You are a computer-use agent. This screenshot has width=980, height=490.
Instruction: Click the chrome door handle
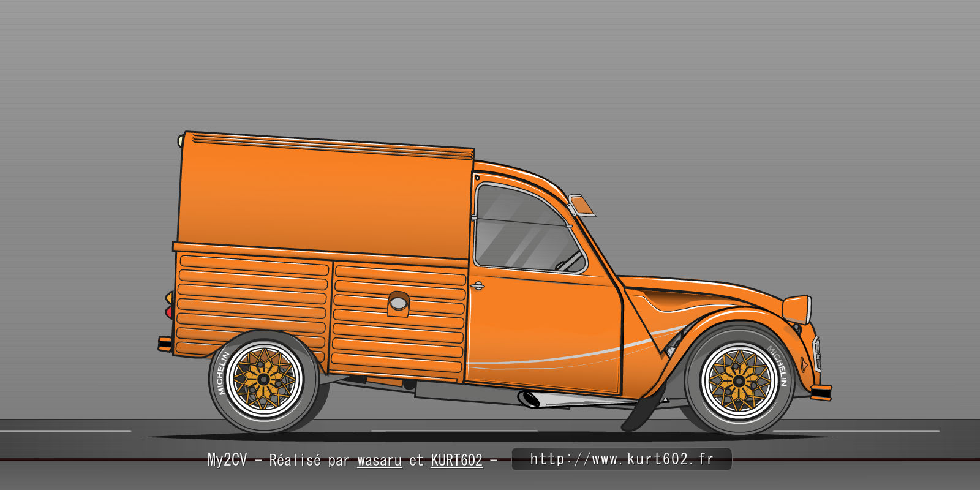tap(477, 286)
